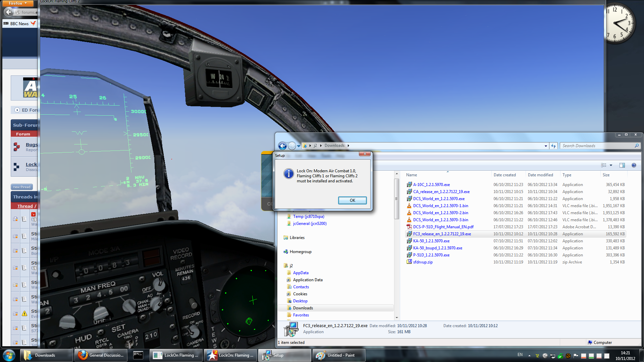Click Thread column header link
The image size is (644, 362).
click(25, 206)
